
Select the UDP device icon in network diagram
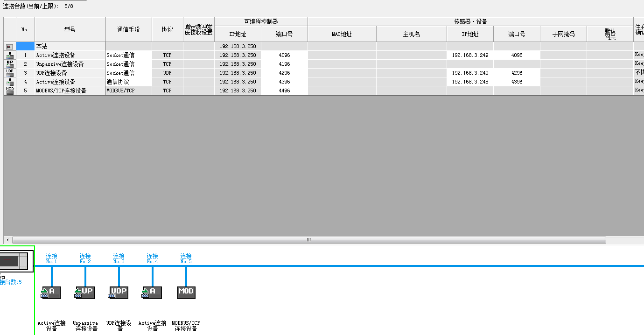[x=119, y=293]
